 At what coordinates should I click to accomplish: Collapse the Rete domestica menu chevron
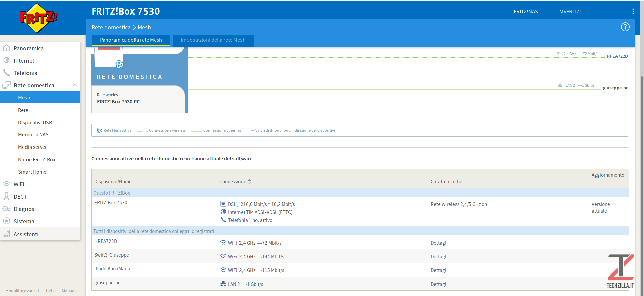(75, 85)
